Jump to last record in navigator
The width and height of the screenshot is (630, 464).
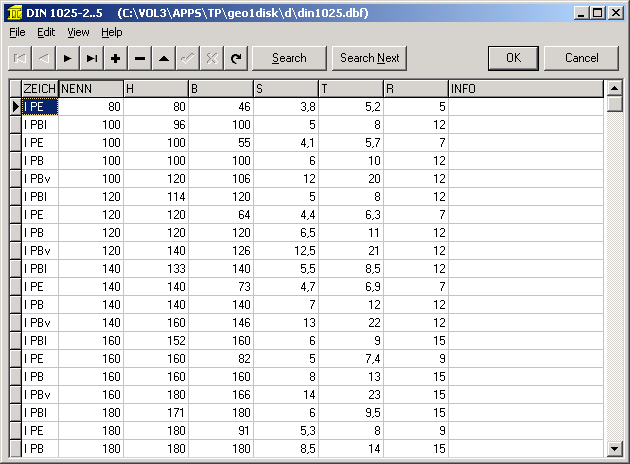coord(92,58)
